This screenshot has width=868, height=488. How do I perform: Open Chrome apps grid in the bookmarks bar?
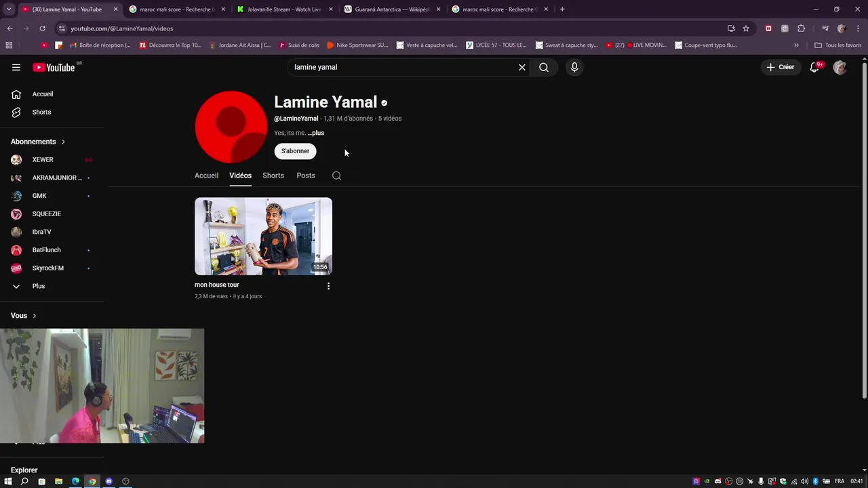[x=9, y=45]
